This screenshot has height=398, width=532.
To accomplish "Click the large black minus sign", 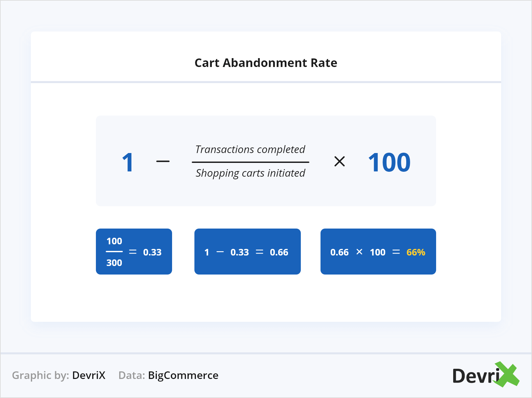I will pos(163,162).
